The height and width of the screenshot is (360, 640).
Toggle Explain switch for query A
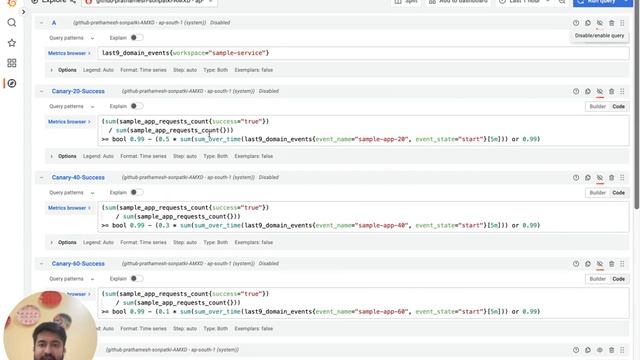(x=137, y=38)
